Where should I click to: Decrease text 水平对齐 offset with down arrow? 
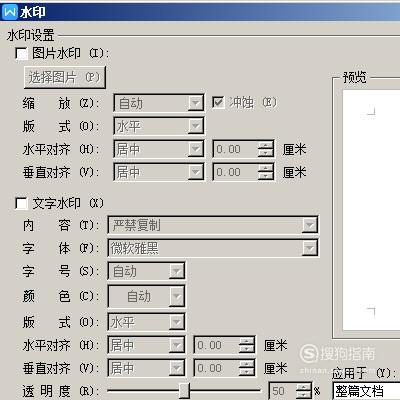coord(247,349)
